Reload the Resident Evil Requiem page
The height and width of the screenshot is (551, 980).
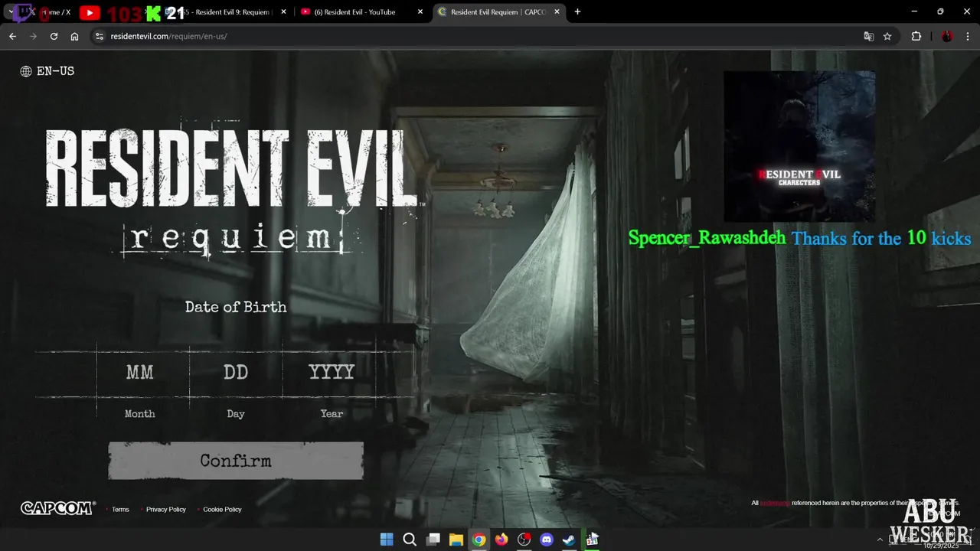tap(54, 36)
